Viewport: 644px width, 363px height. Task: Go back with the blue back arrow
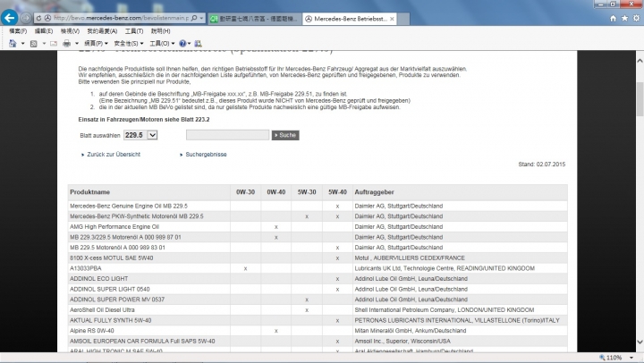[x=9, y=18]
